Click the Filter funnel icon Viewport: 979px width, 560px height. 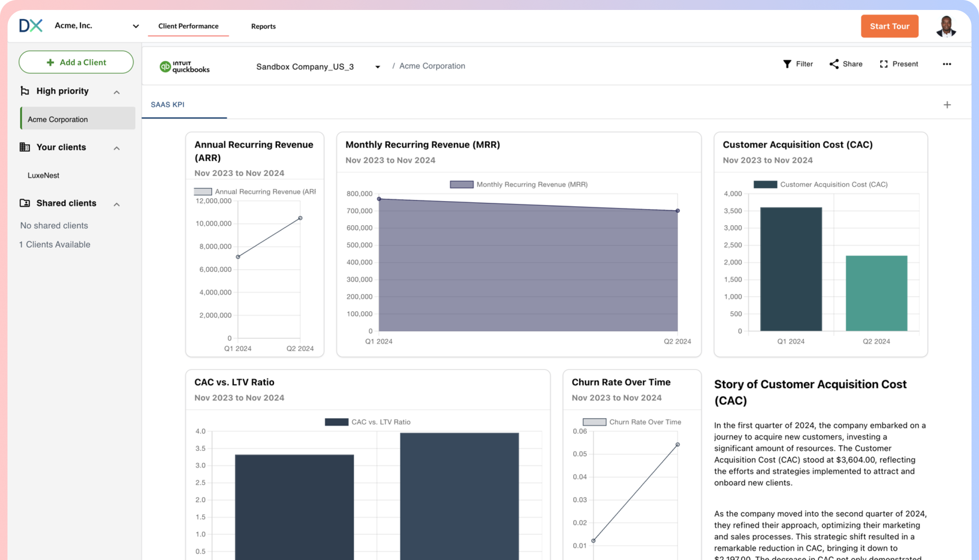pyautogui.click(x=787, y=64)
